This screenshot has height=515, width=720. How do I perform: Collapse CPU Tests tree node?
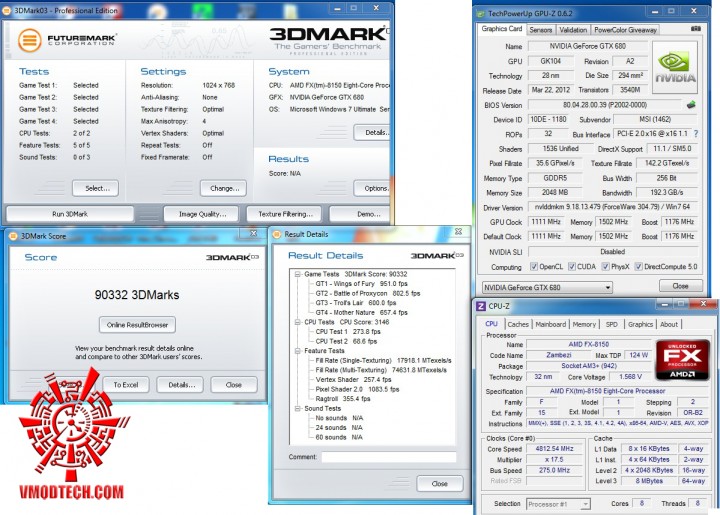(x=298, y=322)
